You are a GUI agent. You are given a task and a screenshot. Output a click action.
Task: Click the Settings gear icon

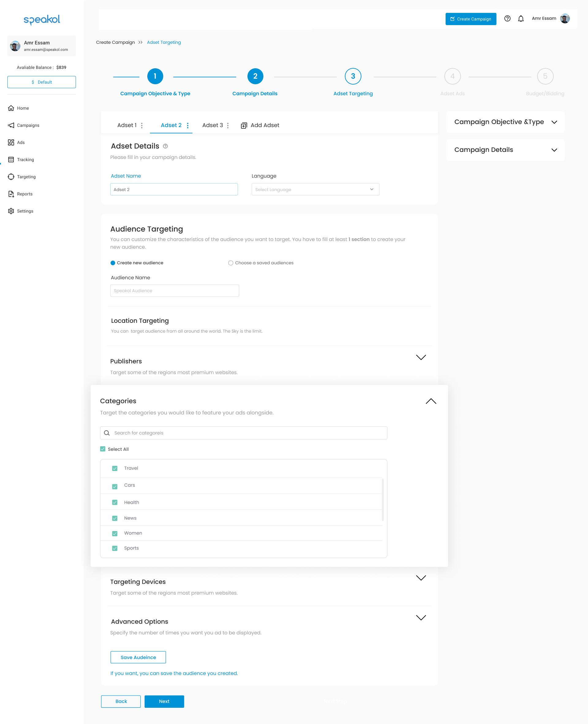(x=11, y=211)
